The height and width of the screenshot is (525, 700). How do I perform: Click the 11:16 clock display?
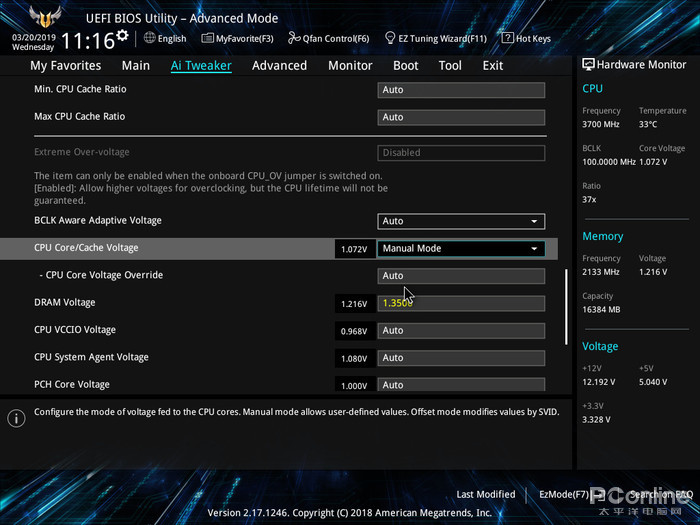pyautogui.click(x=88, y=41)
